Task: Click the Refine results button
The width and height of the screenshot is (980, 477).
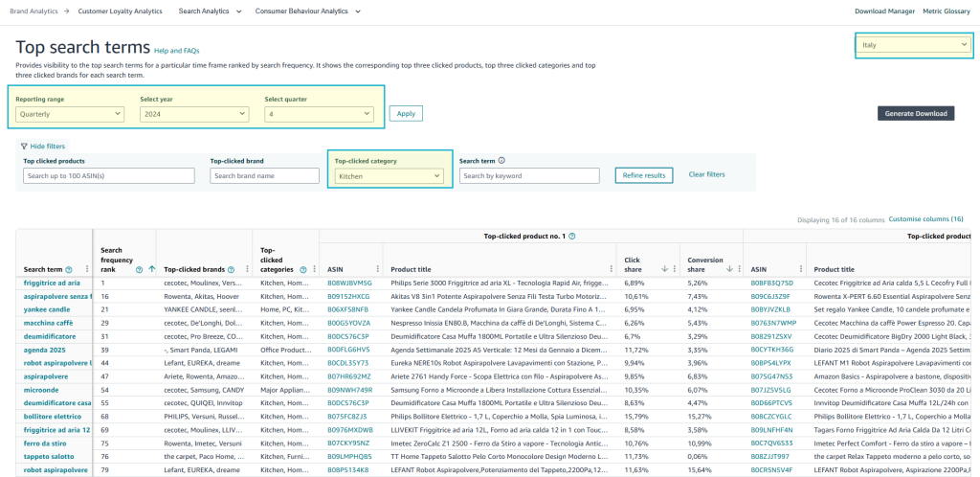Action: [643, 175]
